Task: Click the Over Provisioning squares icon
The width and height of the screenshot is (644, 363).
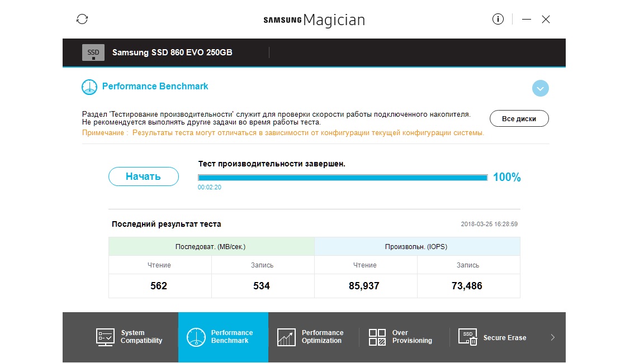Action: click(x=377, y=337)
